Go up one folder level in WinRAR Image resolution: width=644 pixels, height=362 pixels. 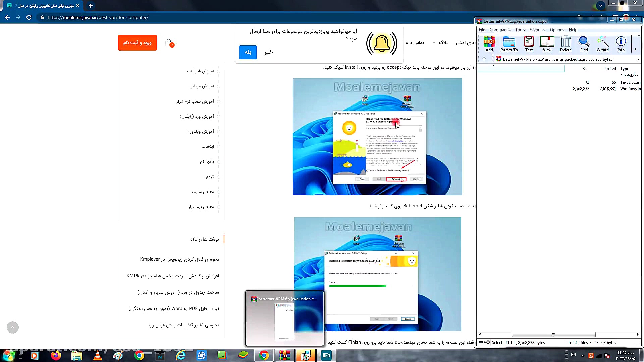coord(484,59)
